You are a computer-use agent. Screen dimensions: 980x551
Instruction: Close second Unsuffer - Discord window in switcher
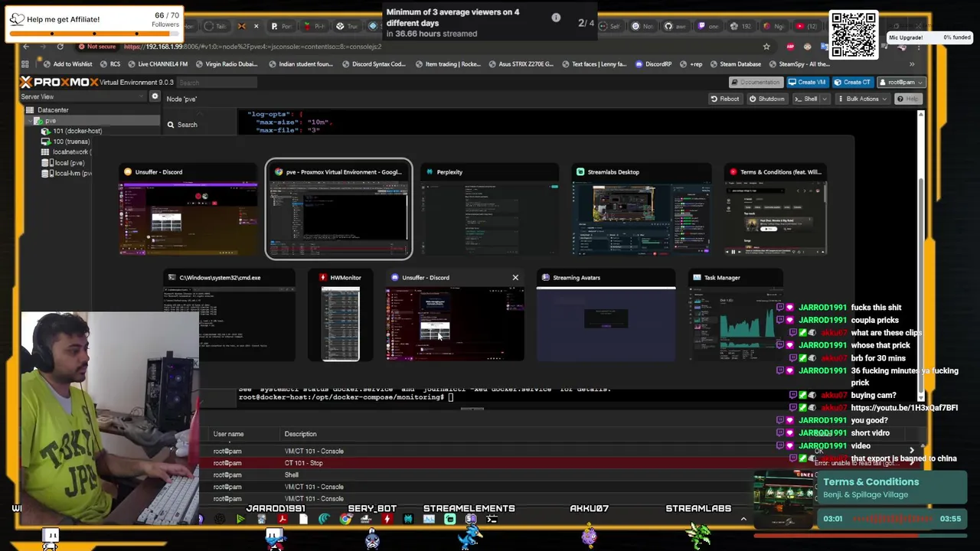pyautogui.click(x=515, y=278)
